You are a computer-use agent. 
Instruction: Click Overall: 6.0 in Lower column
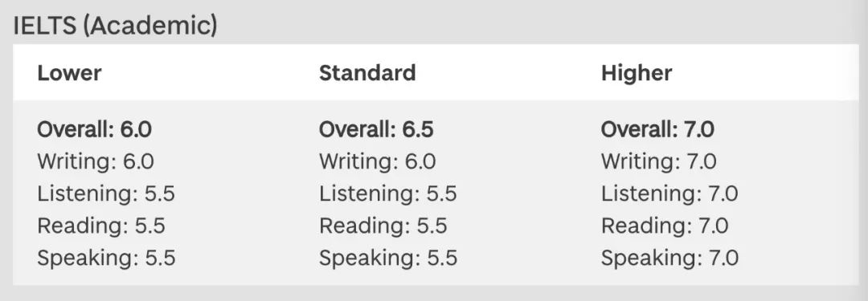(x=94, y=129)
